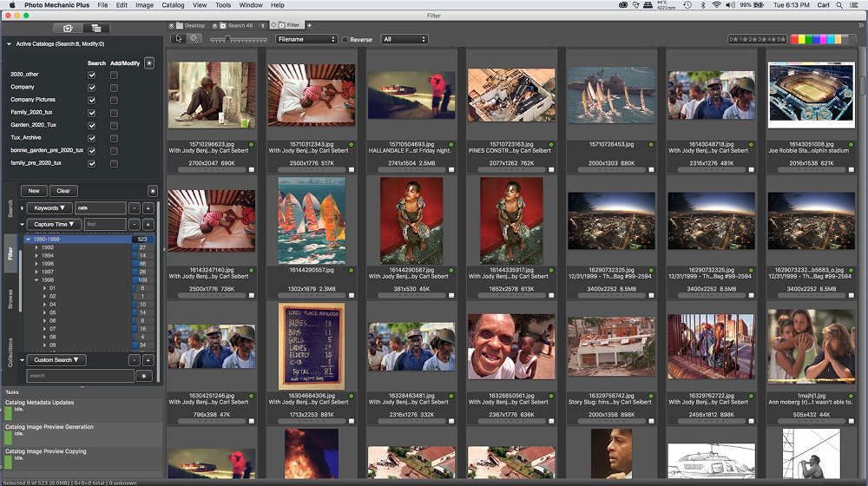Select the arrow pointer tool

(x=179, y=39)
